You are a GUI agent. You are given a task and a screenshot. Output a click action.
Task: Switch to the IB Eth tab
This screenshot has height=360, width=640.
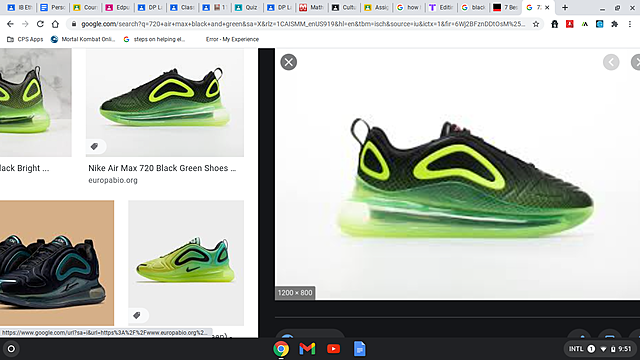pyautogui.click(x=20, y=7)
